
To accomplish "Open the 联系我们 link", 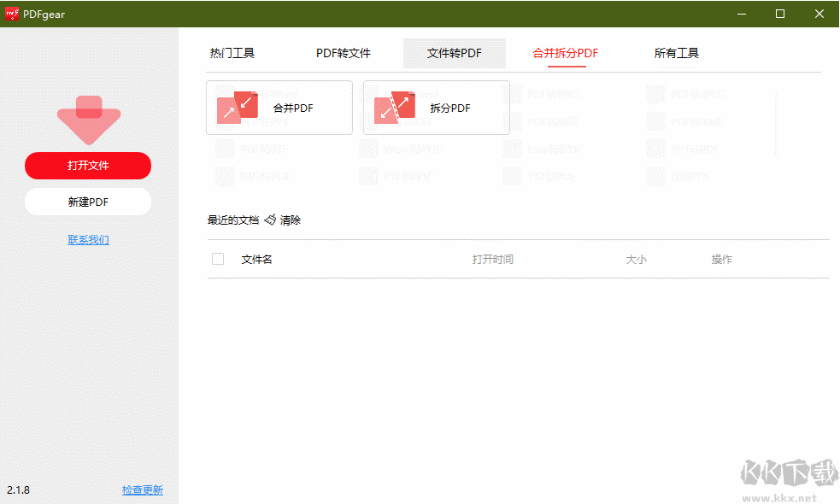I will point(88,240).
